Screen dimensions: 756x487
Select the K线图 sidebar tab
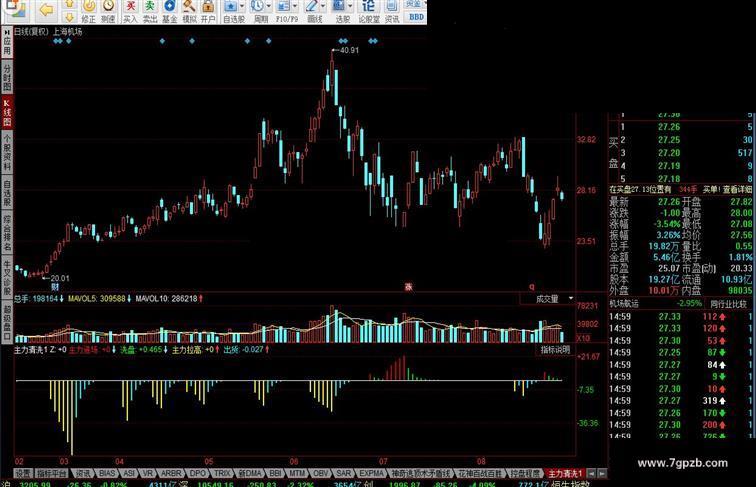tap(7, 113)
